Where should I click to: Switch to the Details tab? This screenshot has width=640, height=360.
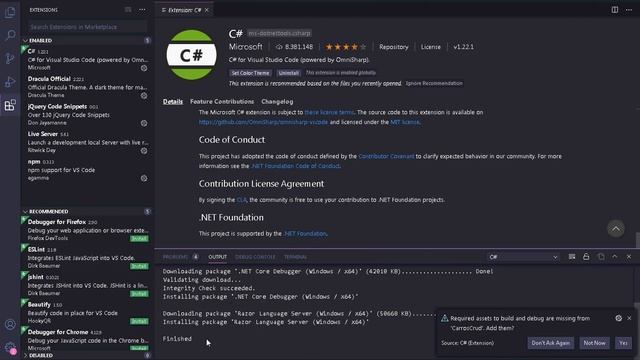pos(173,102)
